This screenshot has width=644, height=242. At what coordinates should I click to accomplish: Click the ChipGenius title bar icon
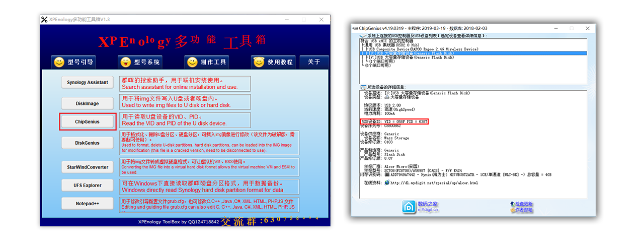tap(355, 28)
